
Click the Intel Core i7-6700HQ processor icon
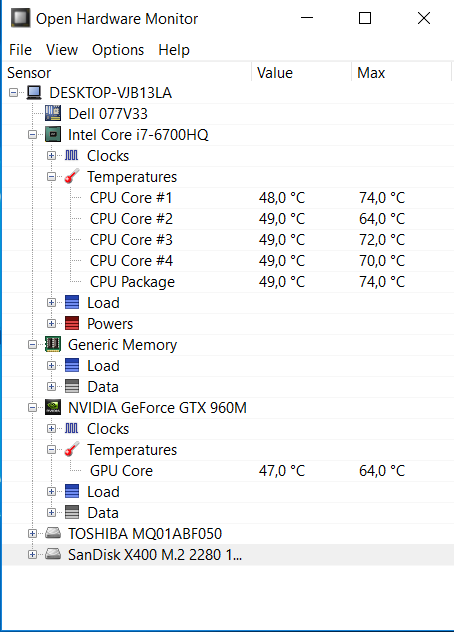tap(53, 135)
